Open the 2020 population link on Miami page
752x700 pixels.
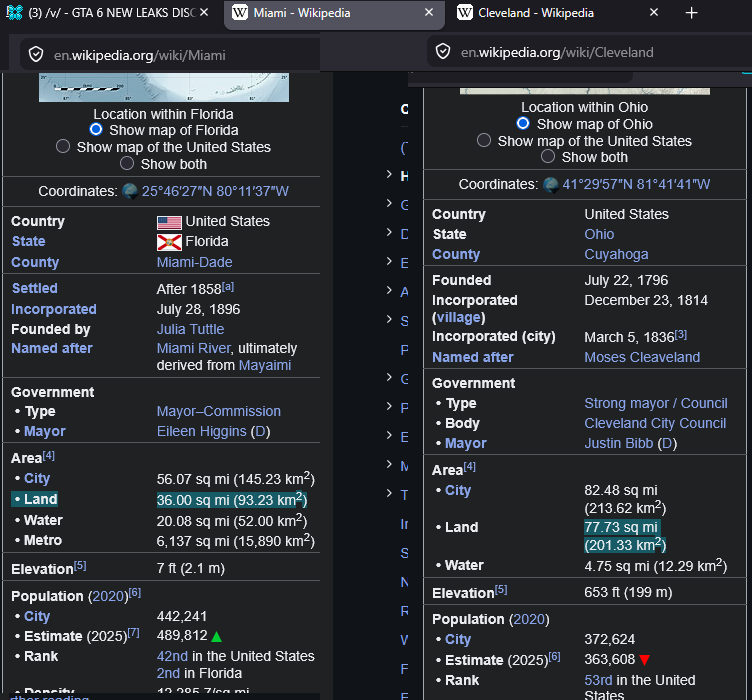tap(108, 596)
